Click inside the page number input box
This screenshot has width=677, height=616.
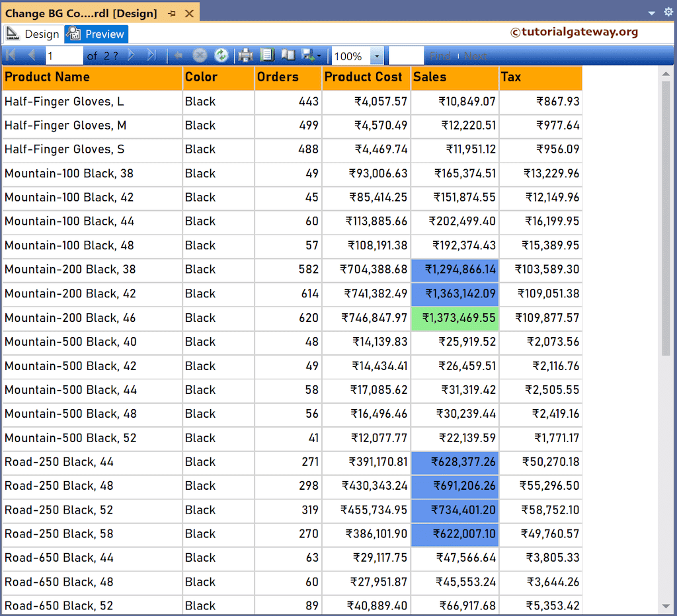(64, 56)
